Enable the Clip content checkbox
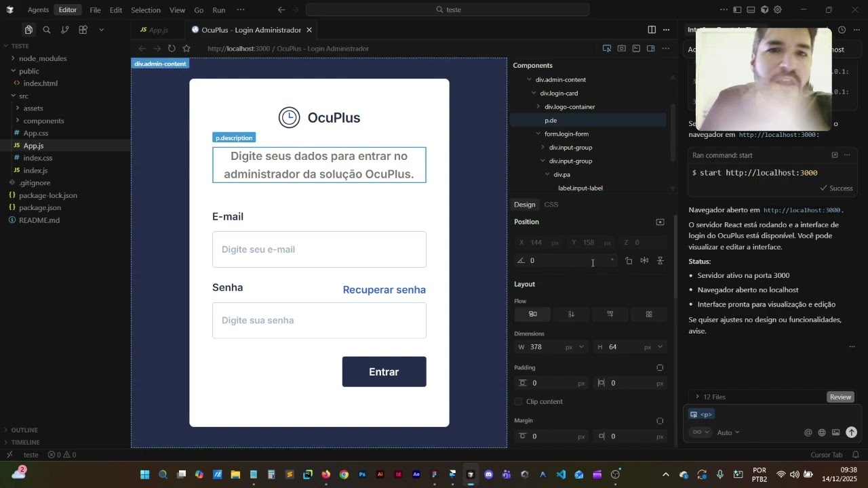 (x=519, y=402)
